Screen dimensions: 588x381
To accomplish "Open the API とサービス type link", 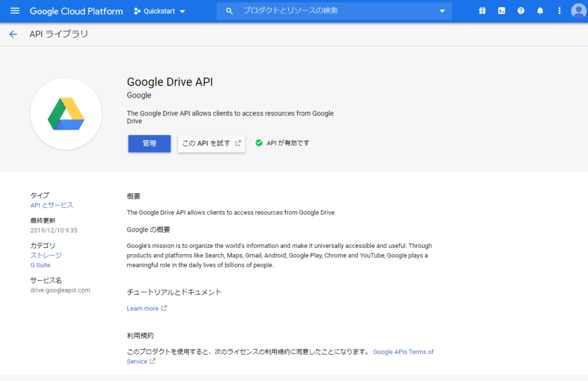I will click(x=52, y=205).
